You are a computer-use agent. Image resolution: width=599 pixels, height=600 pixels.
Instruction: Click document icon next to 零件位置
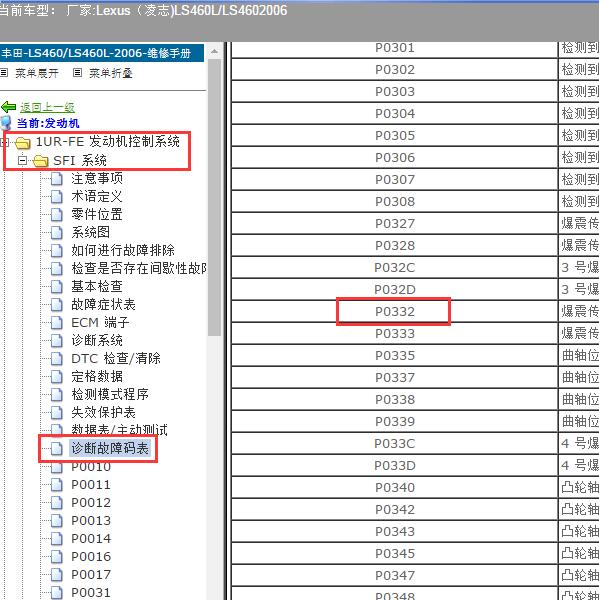click(57, 215)
